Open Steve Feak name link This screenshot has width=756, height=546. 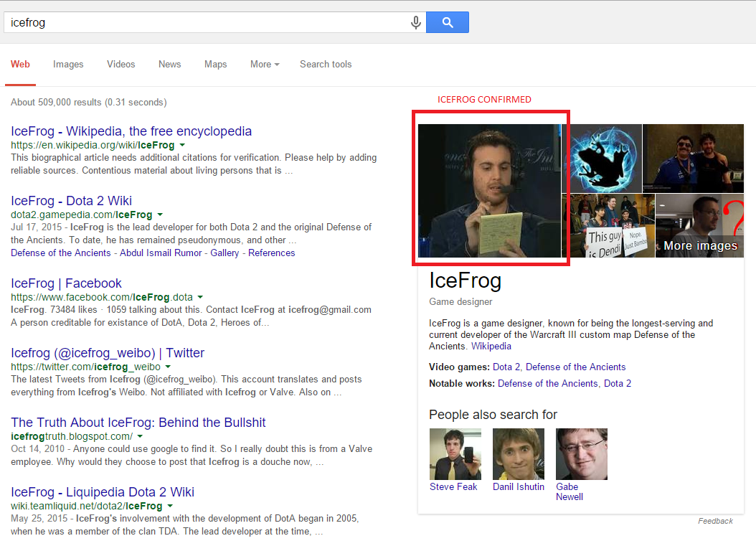pos(453,486)
